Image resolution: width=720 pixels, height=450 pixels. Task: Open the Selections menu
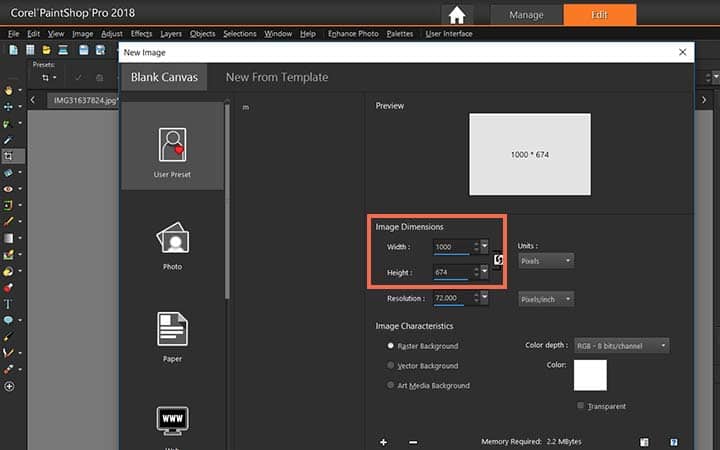240,34
